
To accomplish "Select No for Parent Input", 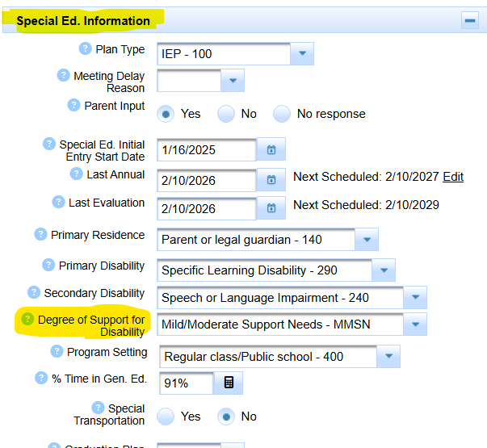I will pyautogui.click(x=225, y=114).
